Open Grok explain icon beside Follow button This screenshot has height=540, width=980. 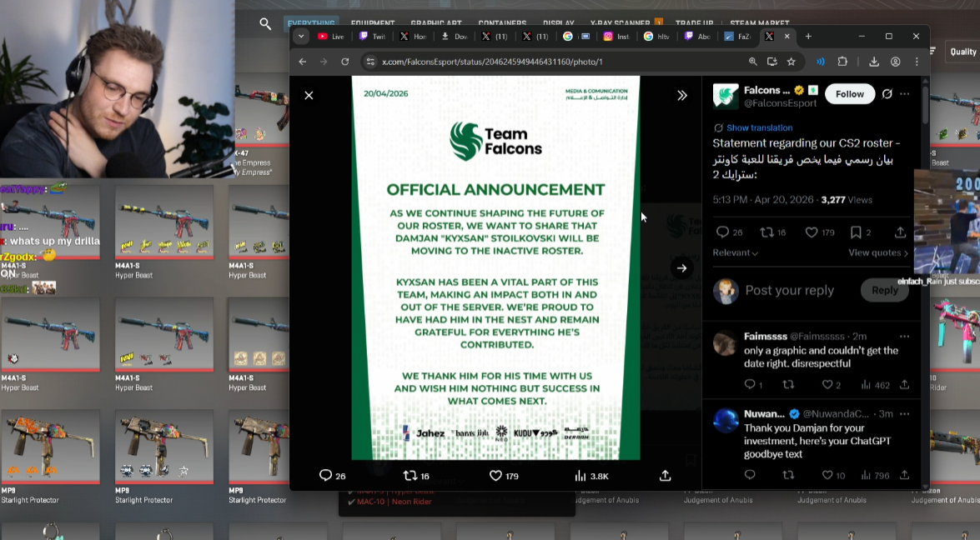pyautogui.click(x=887, y=94)
